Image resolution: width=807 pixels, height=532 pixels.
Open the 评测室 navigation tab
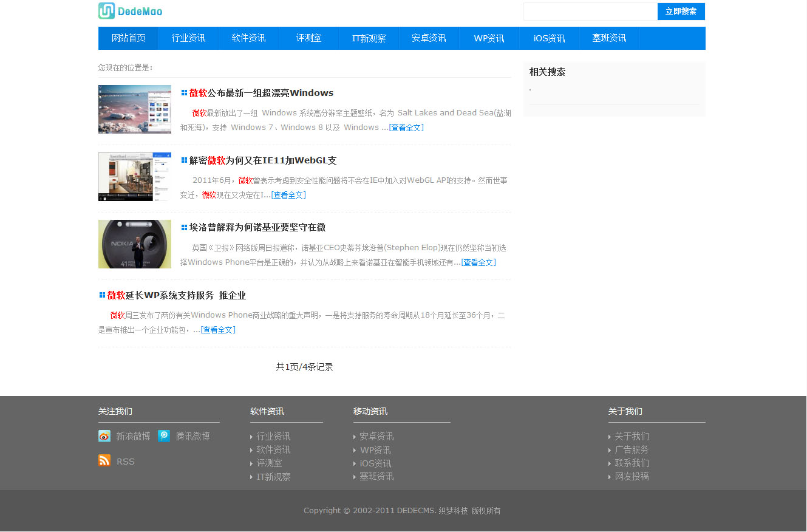[308, 38]
